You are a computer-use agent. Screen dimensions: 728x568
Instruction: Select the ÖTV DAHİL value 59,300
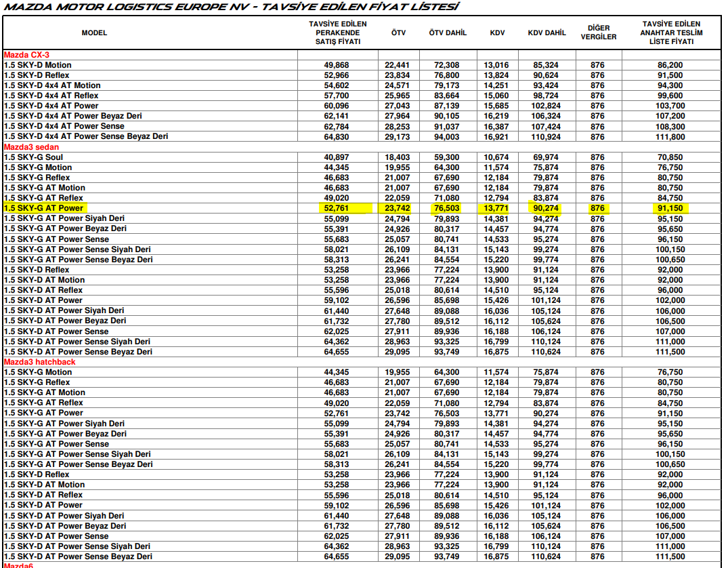pos(447,157)
